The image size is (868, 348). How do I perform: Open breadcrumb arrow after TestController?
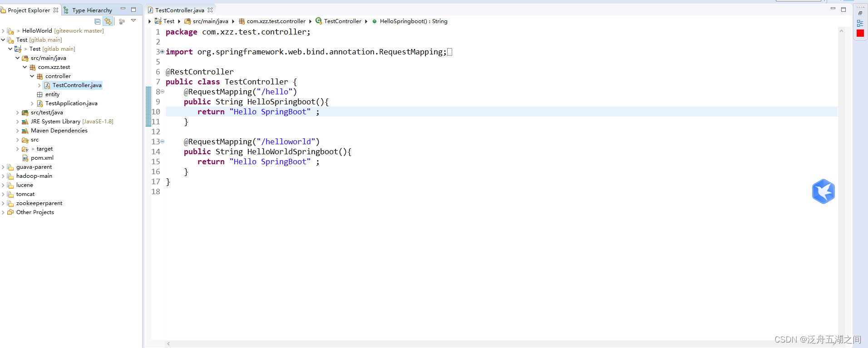tap(366, 21)
